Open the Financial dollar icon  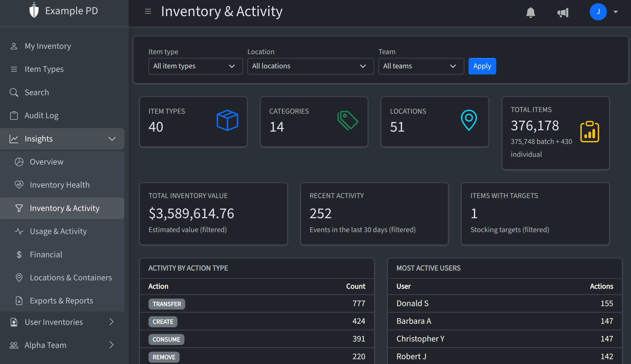coord(19,254)
